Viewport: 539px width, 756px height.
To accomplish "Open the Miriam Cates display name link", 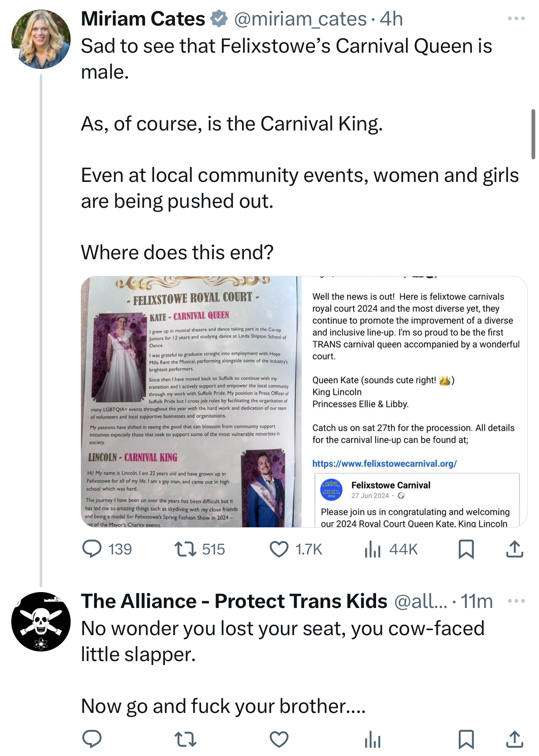I will 143,19.
